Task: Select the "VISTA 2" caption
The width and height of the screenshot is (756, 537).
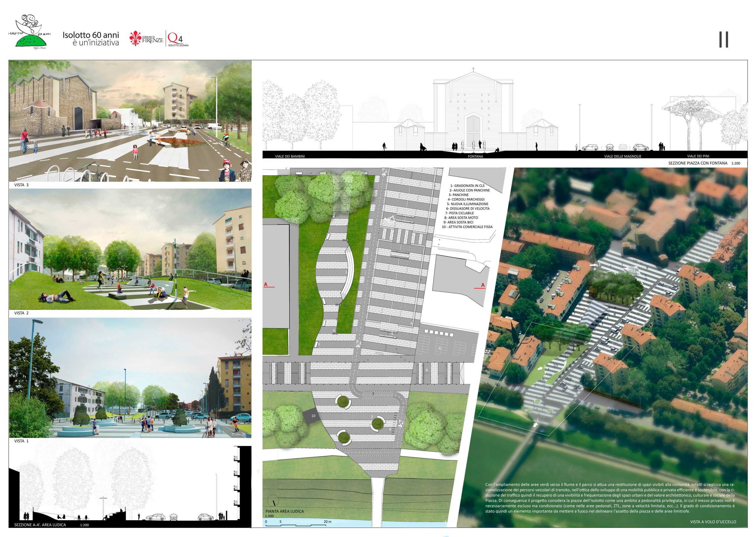Action: pyautogui.click(x=22, y=313)
